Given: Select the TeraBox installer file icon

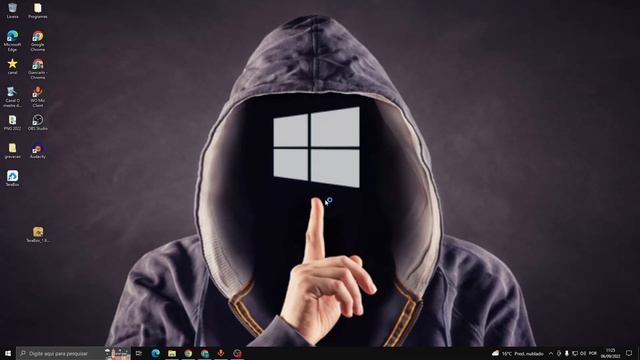Looking at the screenshot, I should [38, 235].
